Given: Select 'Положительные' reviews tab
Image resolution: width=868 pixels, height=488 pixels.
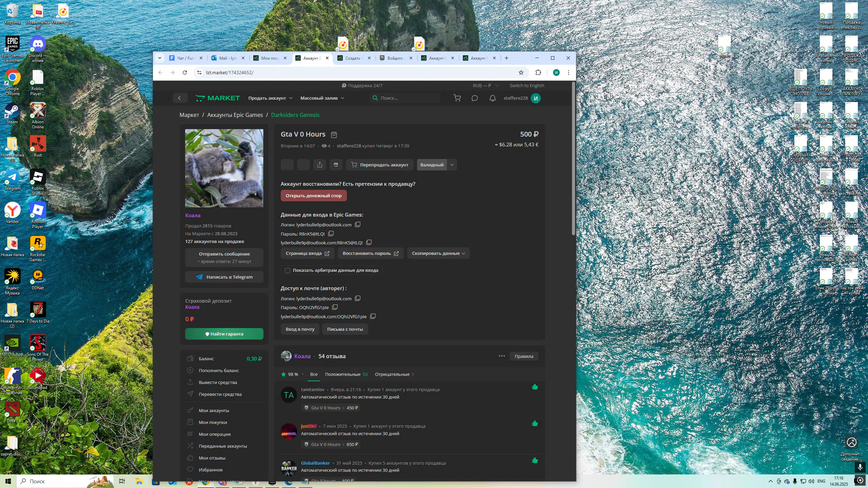Looking at the screenshot, I should 346,374.
